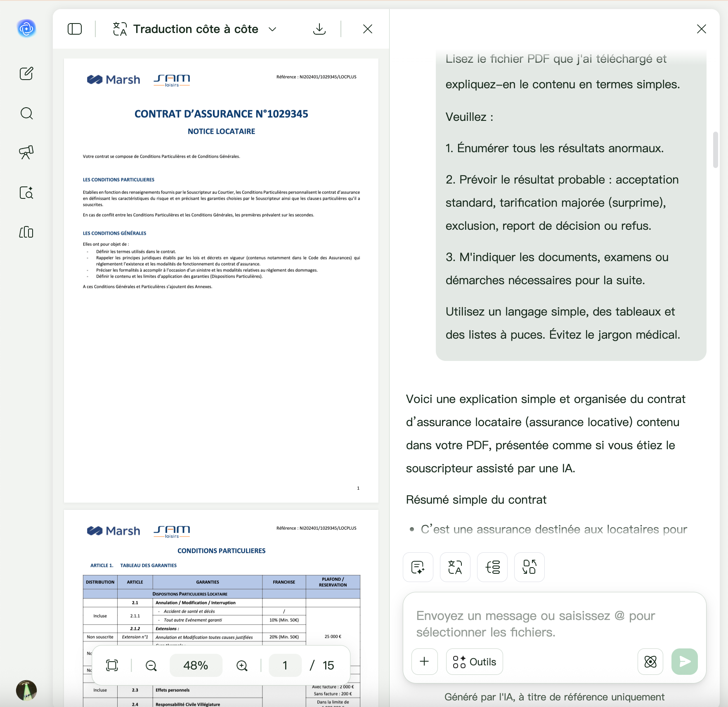Image resolution: width=728 pixels, height=707 pixels.
Task: Click the NOTICE LOCATAIRE heading
Action: 221,131
